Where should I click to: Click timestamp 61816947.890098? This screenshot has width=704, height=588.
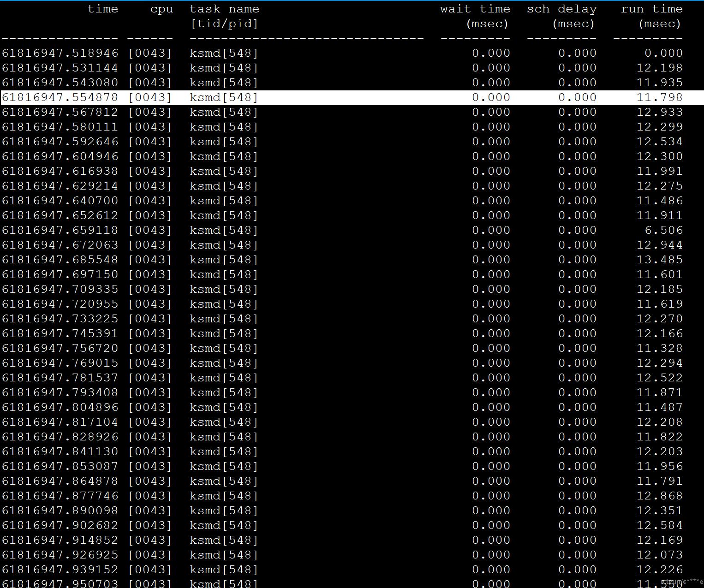coord(60,511)
